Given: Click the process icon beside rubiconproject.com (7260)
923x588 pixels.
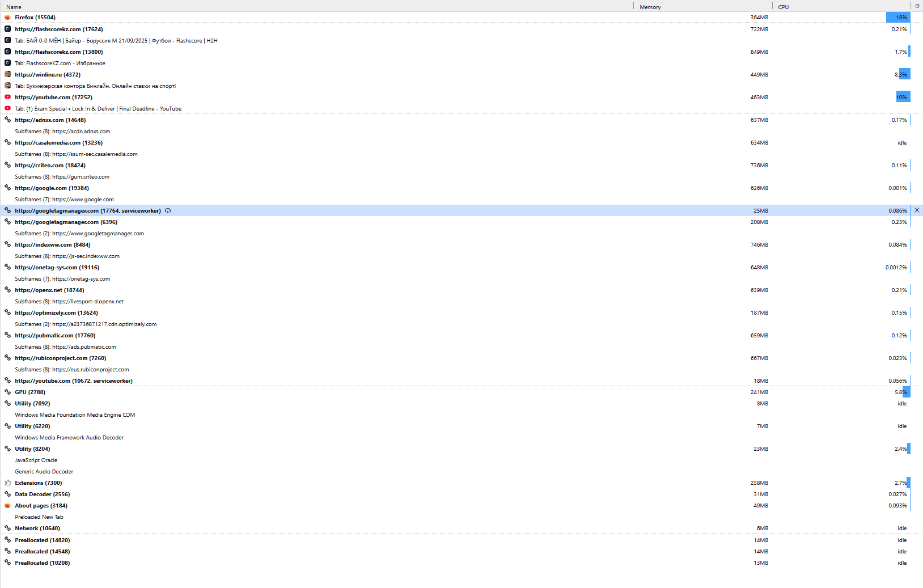Looking at the screenshot, I should 7,358.
